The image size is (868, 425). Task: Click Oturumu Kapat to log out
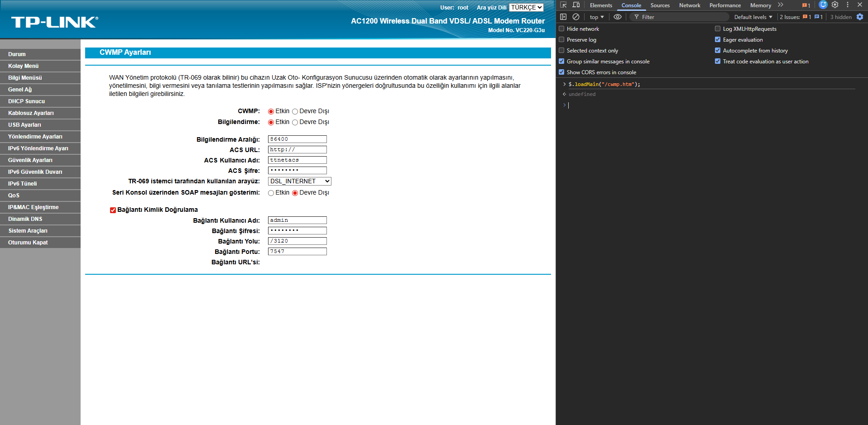click(40, 243)
